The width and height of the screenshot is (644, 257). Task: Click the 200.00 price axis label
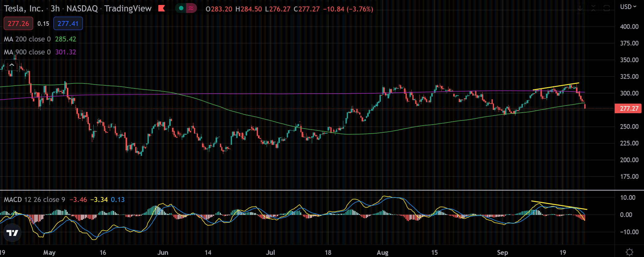point(629,160)
